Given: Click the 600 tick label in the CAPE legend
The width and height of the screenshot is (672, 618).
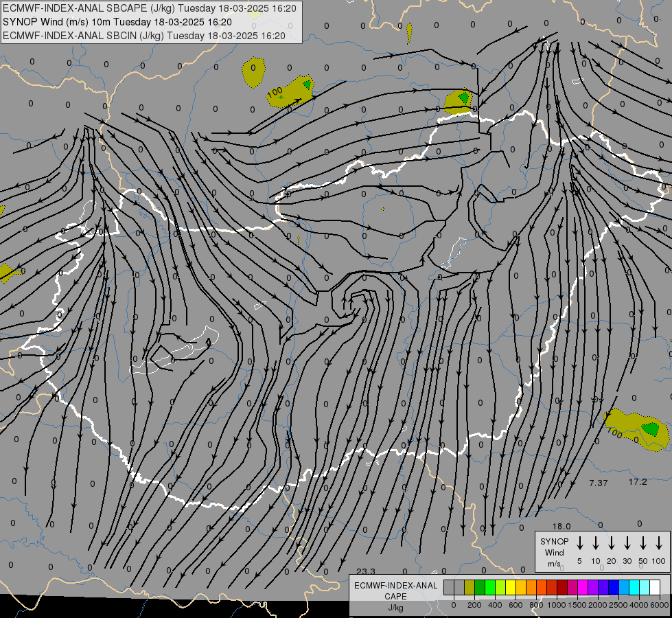Looking at the screenshot, I should click(x=515, y=605).
